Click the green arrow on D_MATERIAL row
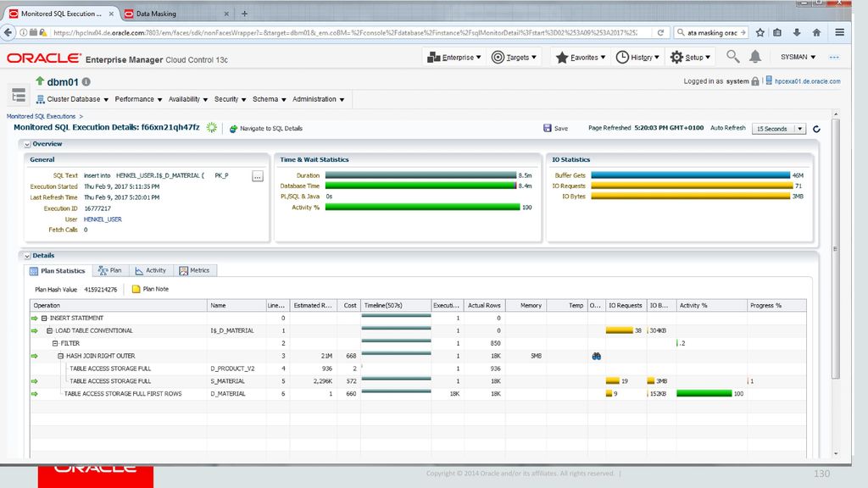Screen dimensions: 868x488 34,394
